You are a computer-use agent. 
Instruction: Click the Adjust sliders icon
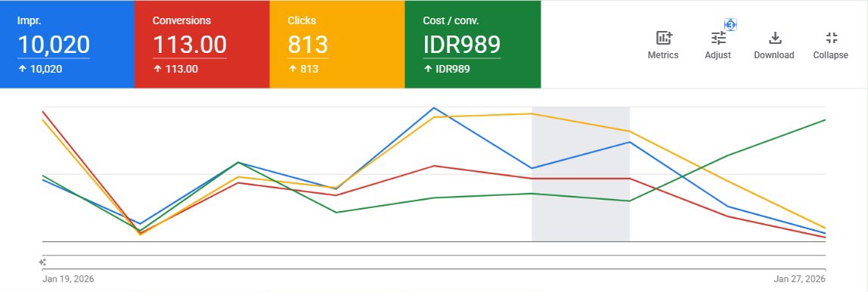[x=718, y=39]
